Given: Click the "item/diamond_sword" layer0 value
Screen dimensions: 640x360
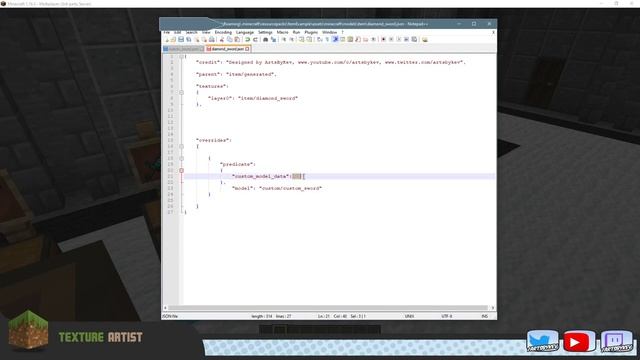Looking at the screenshot, I should click(268, 98).
